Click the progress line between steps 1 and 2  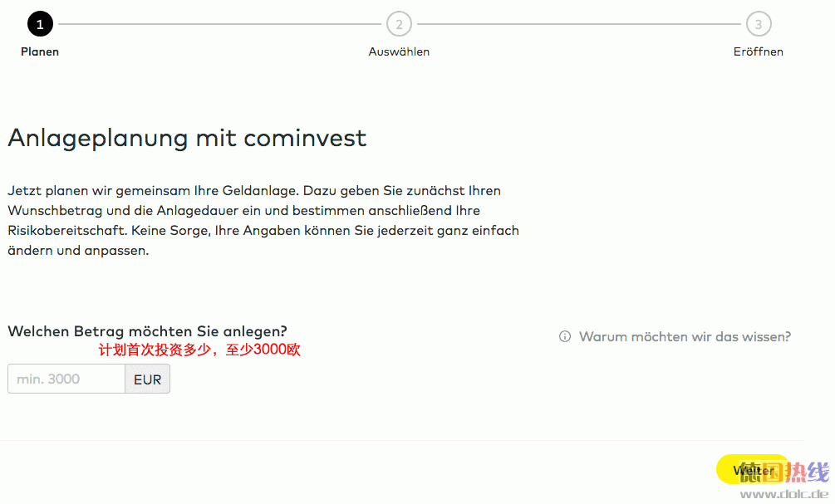click(x=219, y=24)
